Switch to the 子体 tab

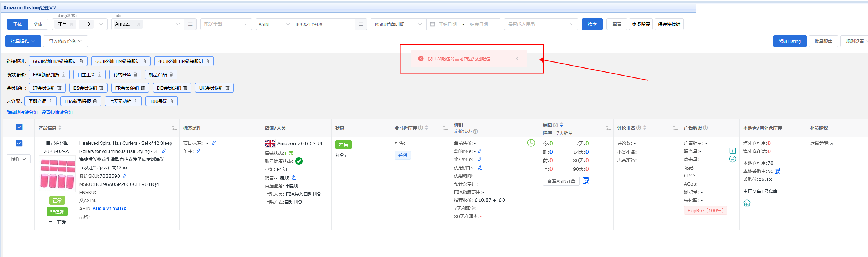click(x=17, y=24)
